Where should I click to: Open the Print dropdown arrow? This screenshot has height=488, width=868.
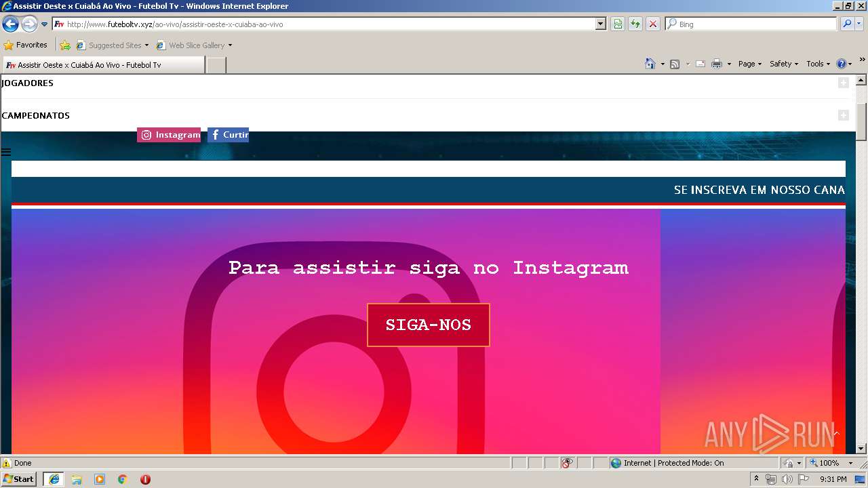(729, 64)
